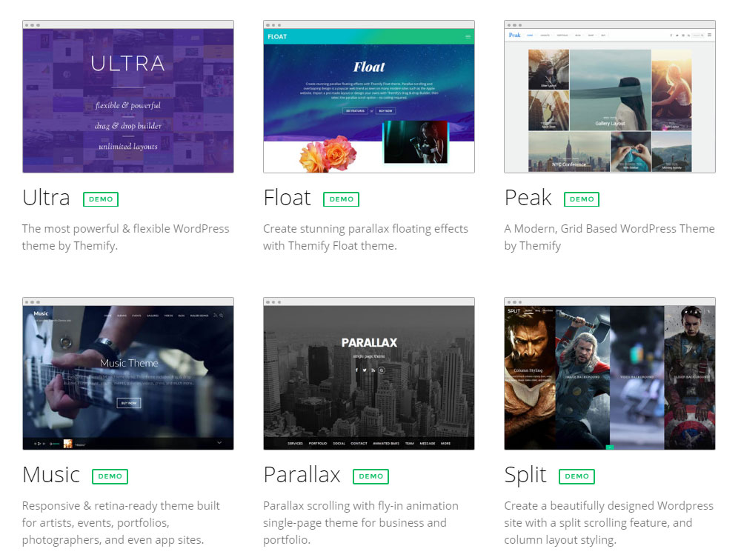The width and height of the screenshot is (741, 560).
Task: Click 'A Modern, Grid Based WordPress Theme' text
Action: click(609, 229)
